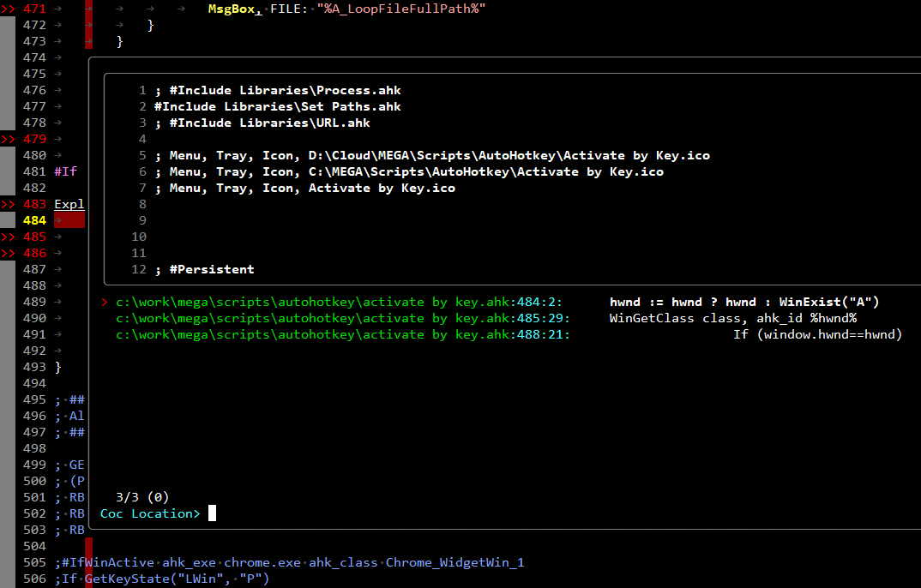Click the preview line with D:\Cloud\MEGA icon path
The height and width of the screenshot is (588, 921).
(432, 155)
